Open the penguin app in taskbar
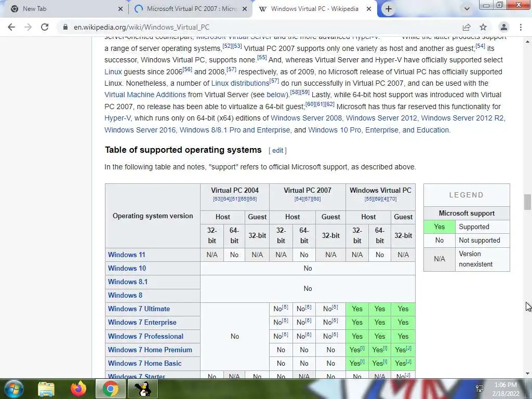 coord(143,389)
